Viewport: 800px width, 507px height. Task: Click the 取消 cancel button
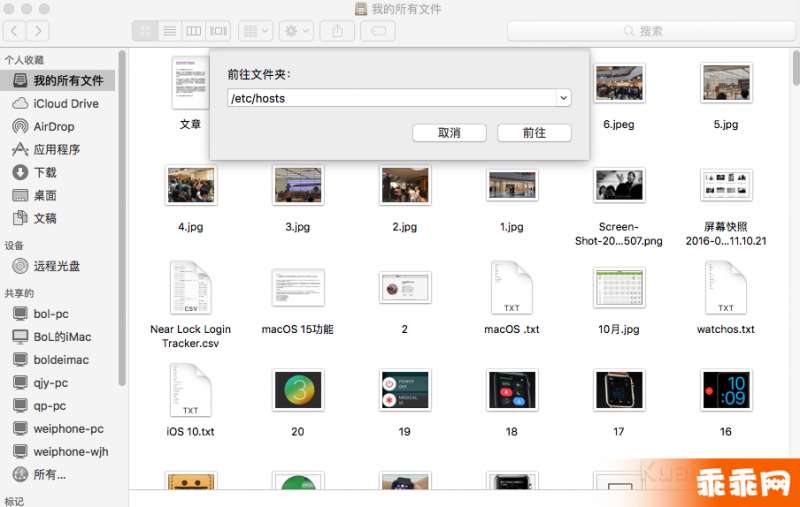[x=449, y=133]
